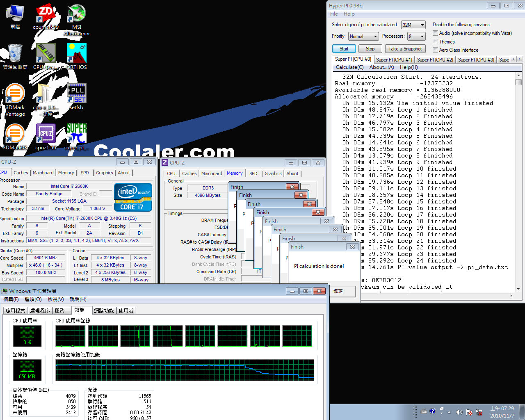Viewport: 525px width, 420px height.
Task: Open the volume speaker tray icon
Action: pyautogui.click(x=459, y=412)
